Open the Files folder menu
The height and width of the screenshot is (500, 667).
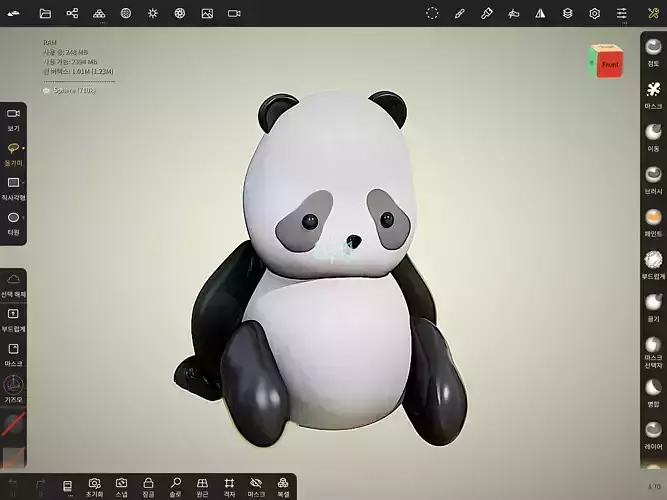pyautogui.click(x=45, y=14)
